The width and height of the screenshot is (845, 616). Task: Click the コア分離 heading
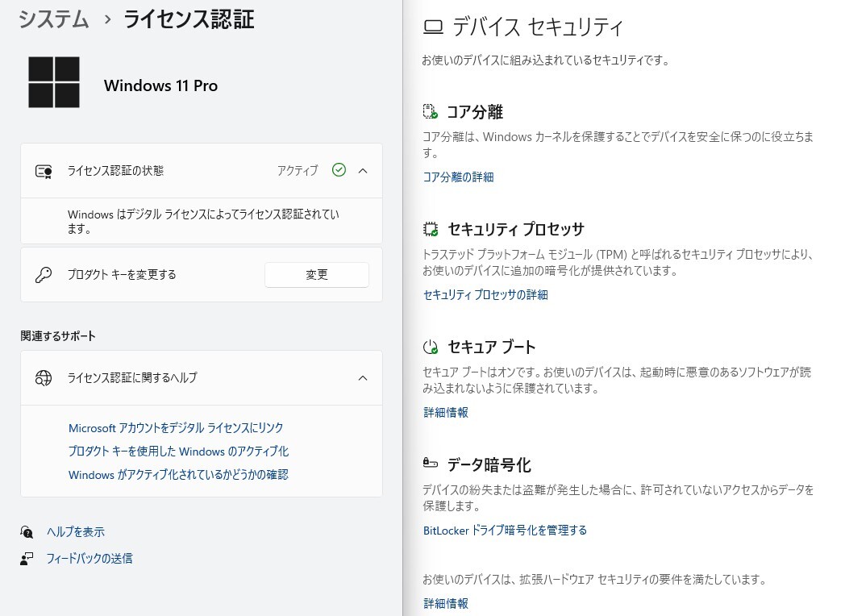point(475,112)
